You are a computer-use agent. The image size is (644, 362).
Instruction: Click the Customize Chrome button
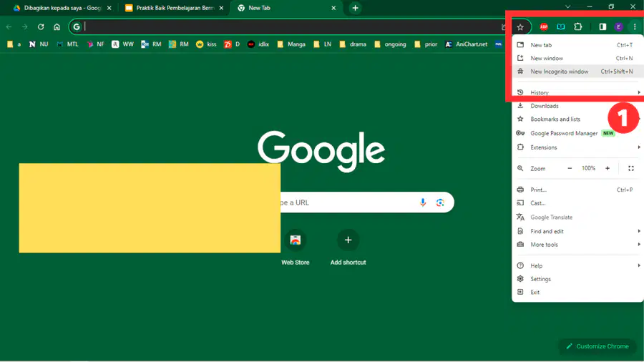coord(597,346)
